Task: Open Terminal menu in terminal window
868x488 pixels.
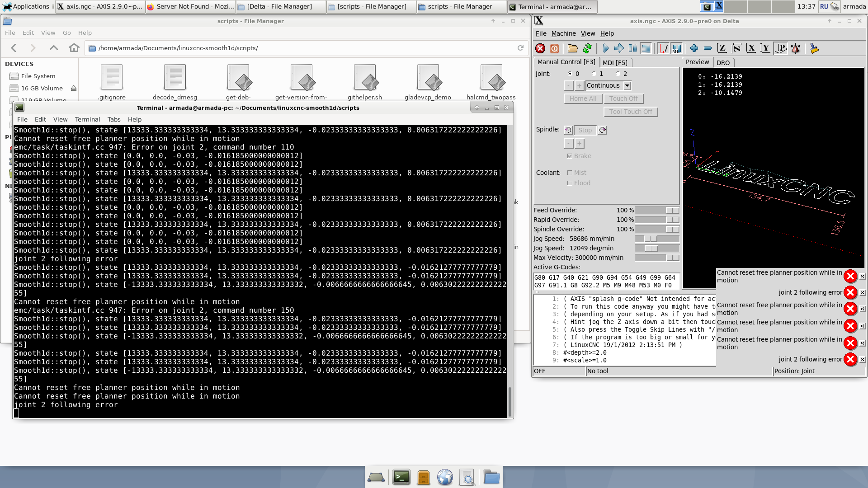Action: pyautogui.click(x=87, y=119)
